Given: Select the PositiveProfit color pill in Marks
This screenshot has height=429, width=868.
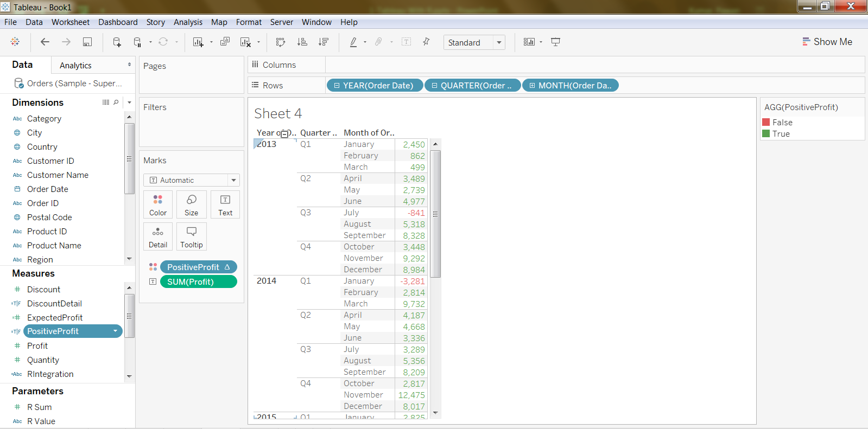Looking at the screenshot, I should 199,267.
